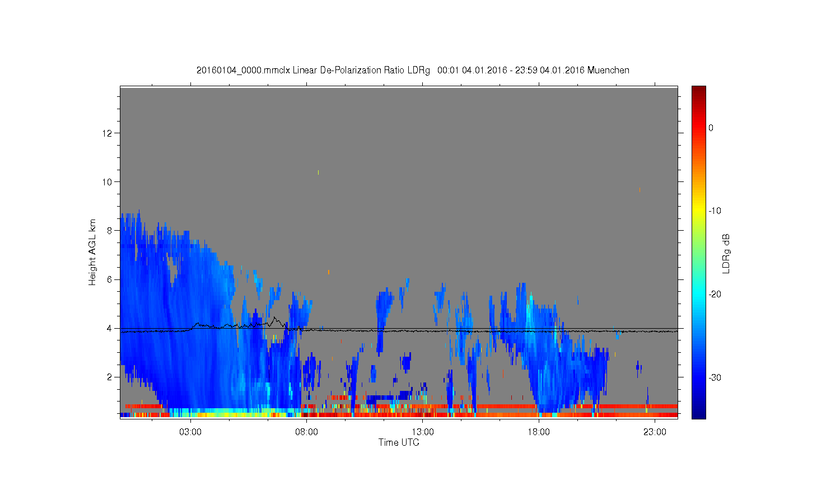The height and width of the screenshot is (504, 840).
Task: Select the "23:00" time tick label
Action: (x=655, y=432)
